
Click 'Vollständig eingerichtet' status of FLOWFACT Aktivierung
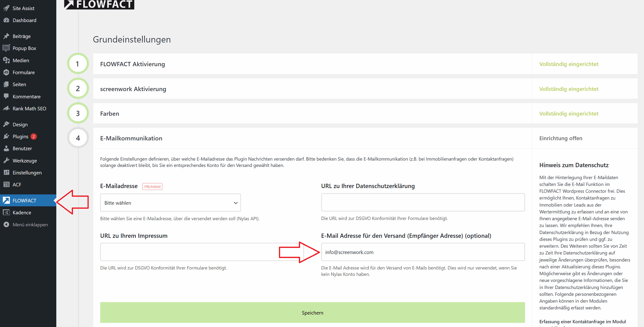[569, 64]
